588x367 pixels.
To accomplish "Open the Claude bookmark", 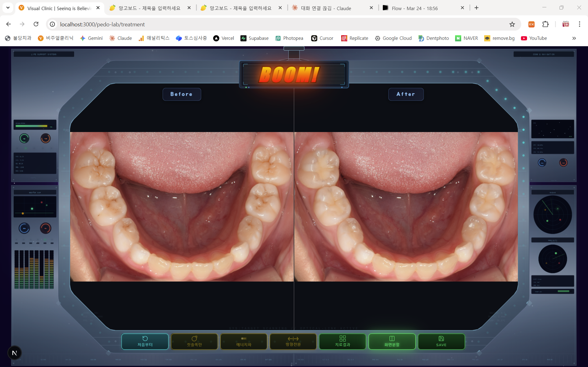I will (121, 38).
